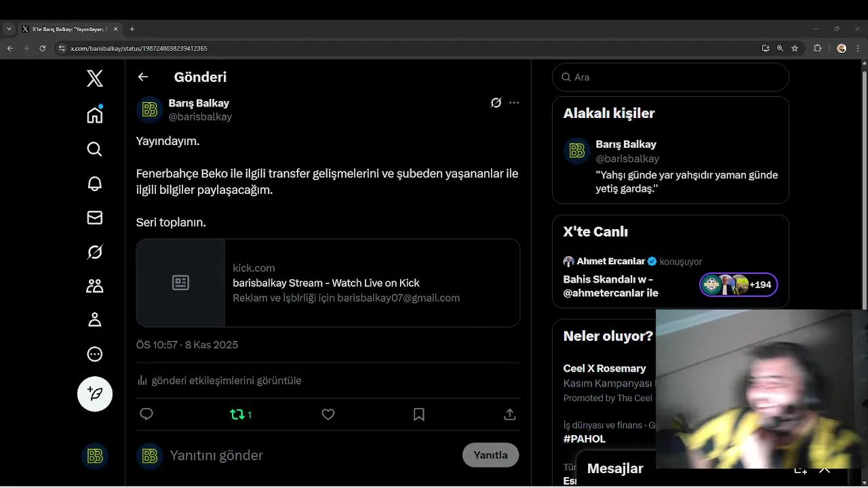This screenshot has width=868, height=488.
Task: Open the kick.com link card
Action: click(x=328, y=283)
